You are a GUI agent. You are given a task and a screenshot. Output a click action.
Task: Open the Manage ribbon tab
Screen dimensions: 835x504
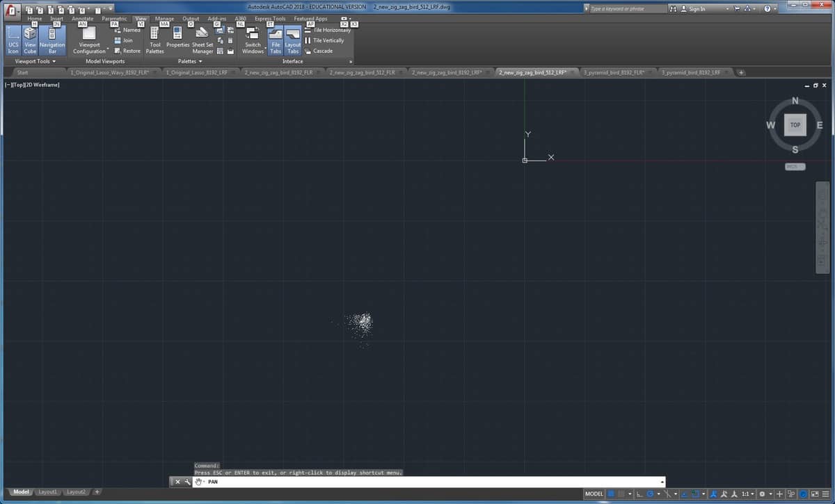[164, 19]
